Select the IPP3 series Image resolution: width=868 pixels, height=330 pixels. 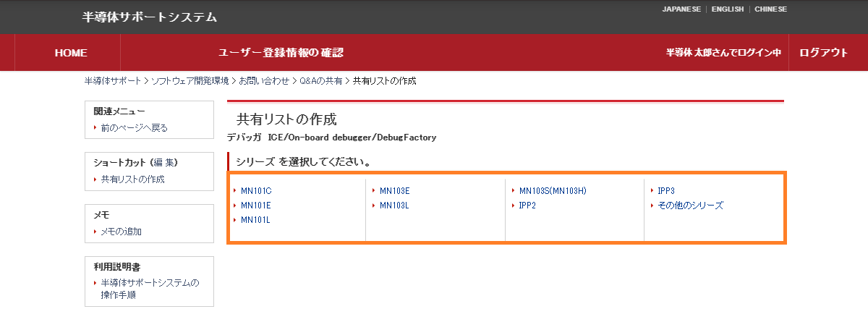pos(666,191)
